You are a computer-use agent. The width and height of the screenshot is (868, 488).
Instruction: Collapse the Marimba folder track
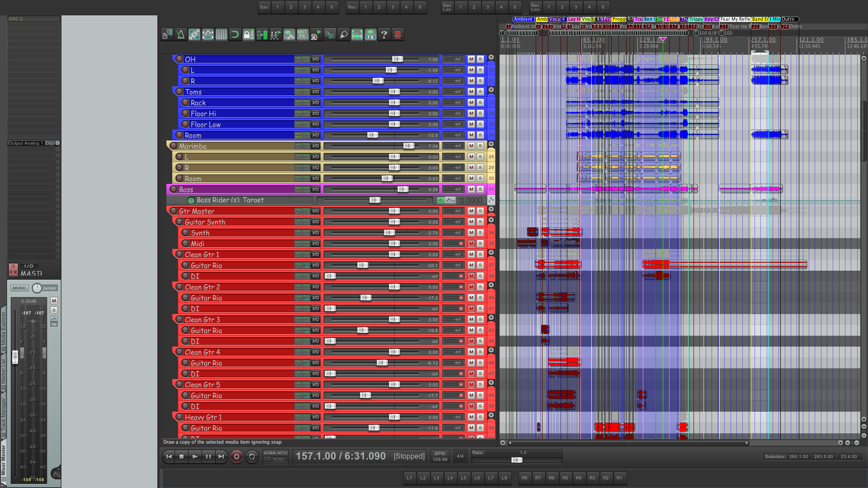(x=491, y=145)
